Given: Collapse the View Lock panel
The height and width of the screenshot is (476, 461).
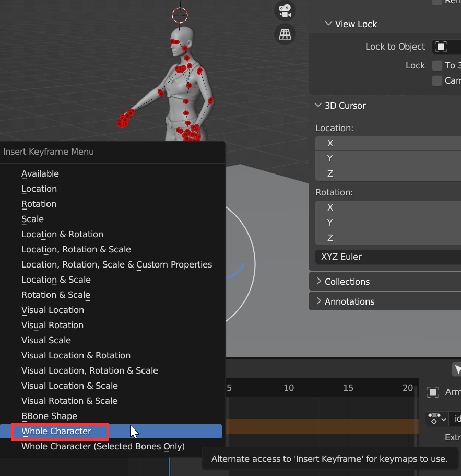Looking at the screenshot, I should coord(329,24).
